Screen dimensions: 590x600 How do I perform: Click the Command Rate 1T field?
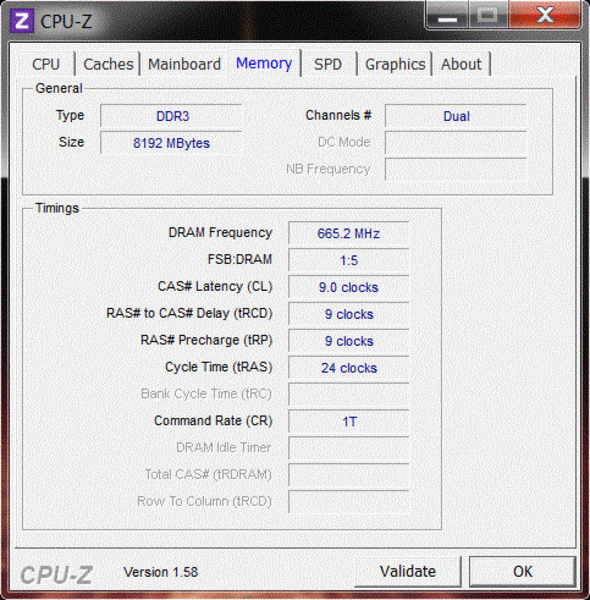(x=349, y=421)
